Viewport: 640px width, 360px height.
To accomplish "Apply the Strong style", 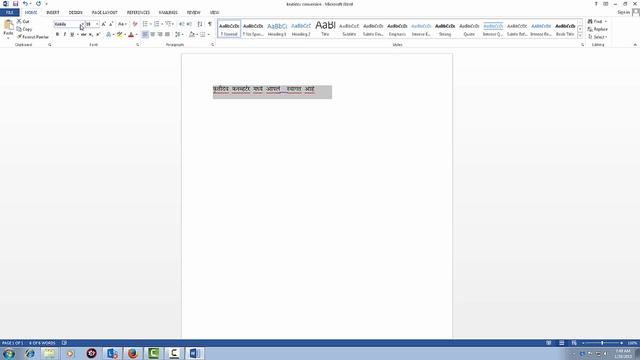I will 445,29.
